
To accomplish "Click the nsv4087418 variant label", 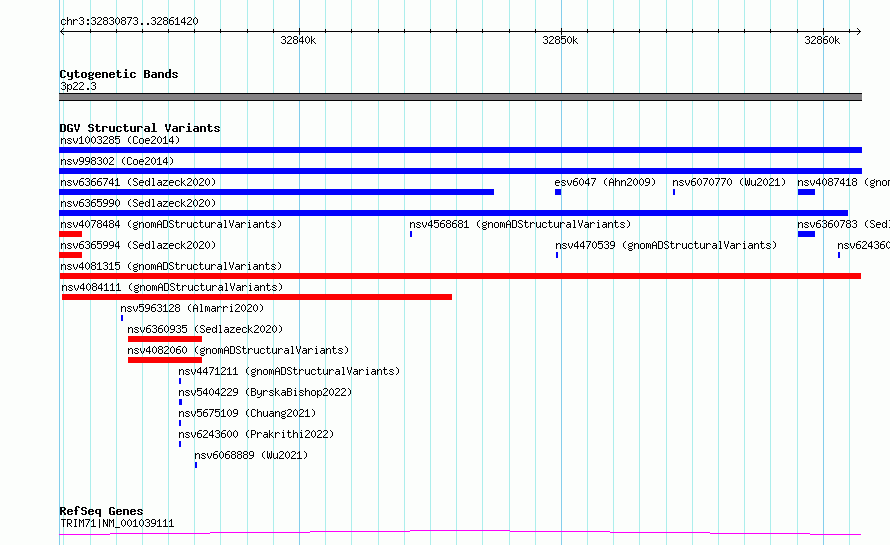I will tap(843, 182).
